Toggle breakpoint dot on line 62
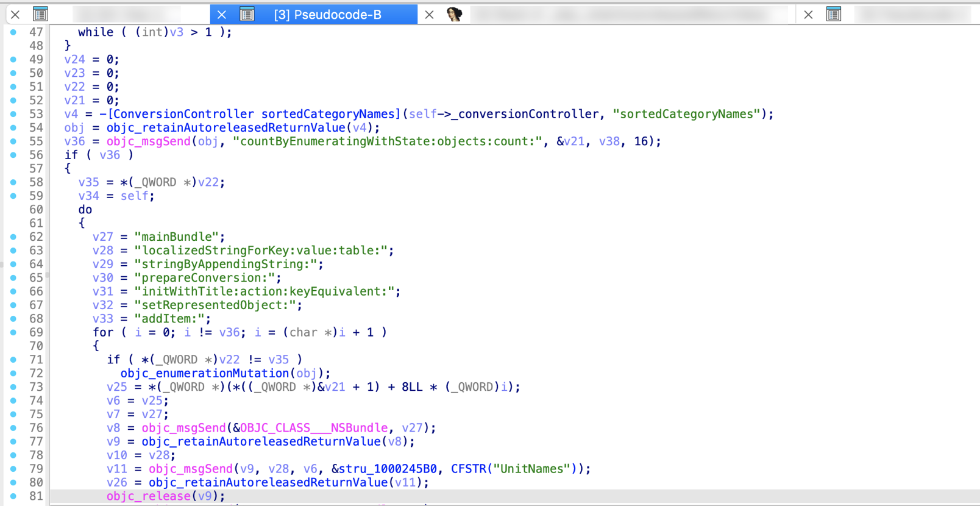This screenshot has height=506, width=980. coord(13,237)
